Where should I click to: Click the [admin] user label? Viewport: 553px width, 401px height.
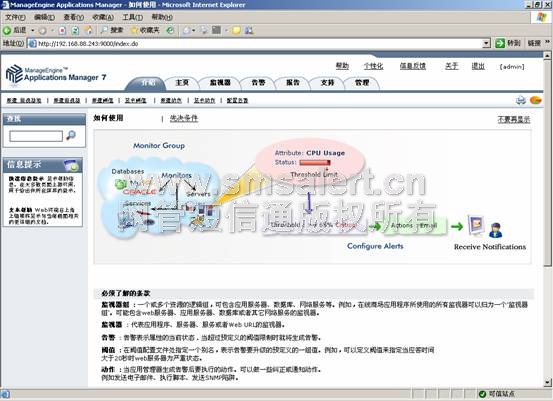click(512, 66)
